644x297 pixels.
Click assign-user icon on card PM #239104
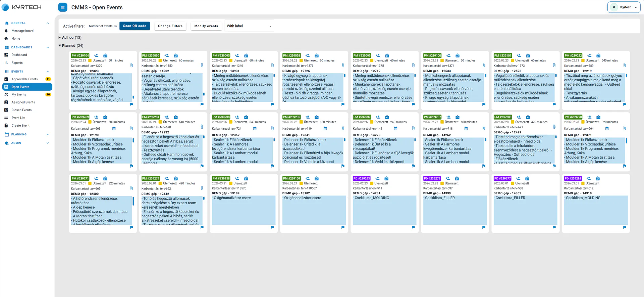96,56
